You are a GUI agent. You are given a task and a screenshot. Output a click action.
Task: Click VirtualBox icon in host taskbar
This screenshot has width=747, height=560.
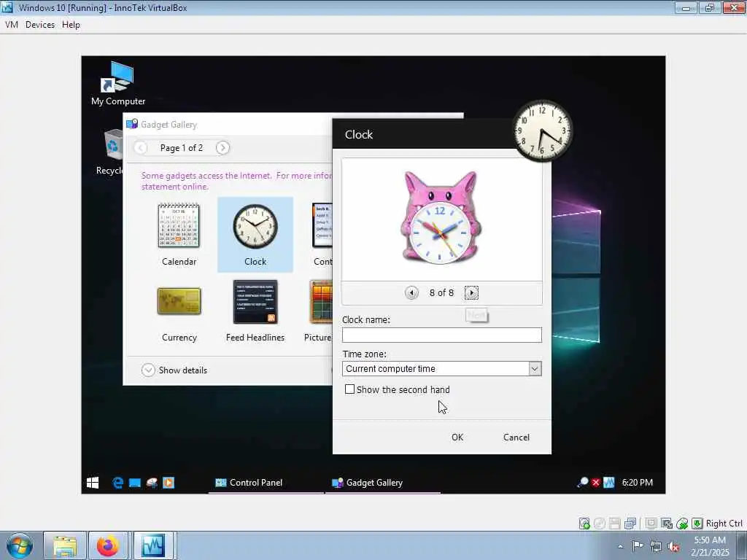click(153, 545)
